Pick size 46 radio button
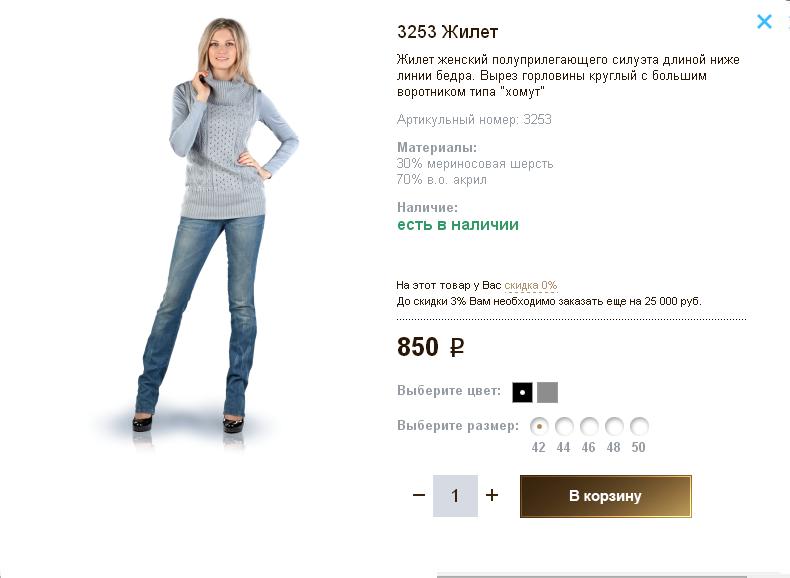 pyautogui.click(x=589, y=426)
